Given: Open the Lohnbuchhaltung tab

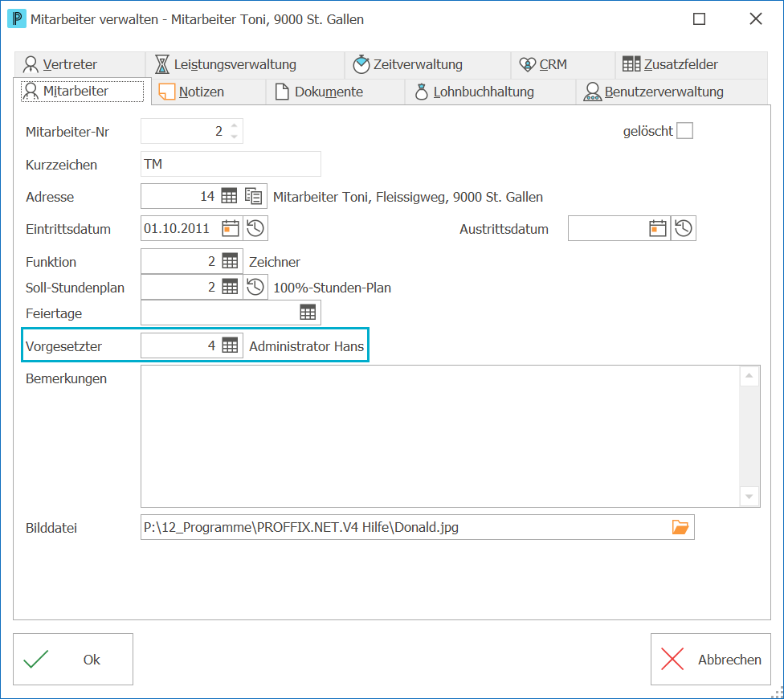Looking at the screenshot, I should pos(491,92).
